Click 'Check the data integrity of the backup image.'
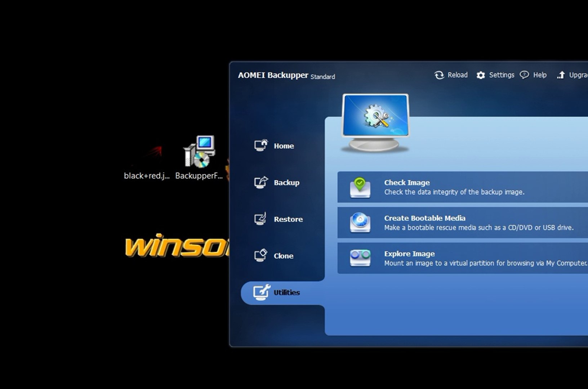 (x=454, y=192)
